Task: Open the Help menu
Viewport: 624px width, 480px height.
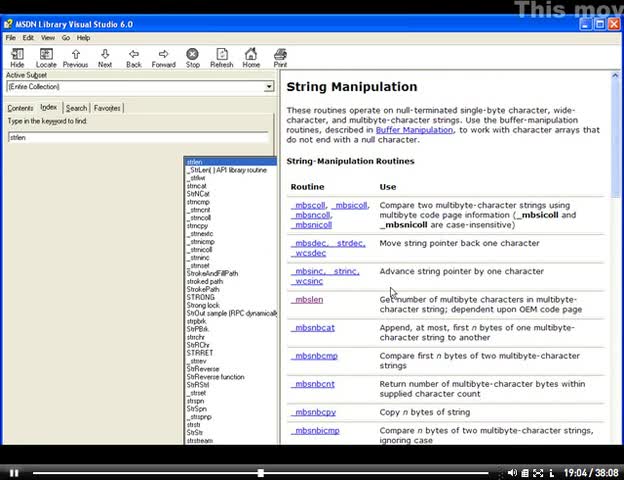Action: tap(84, 38)
